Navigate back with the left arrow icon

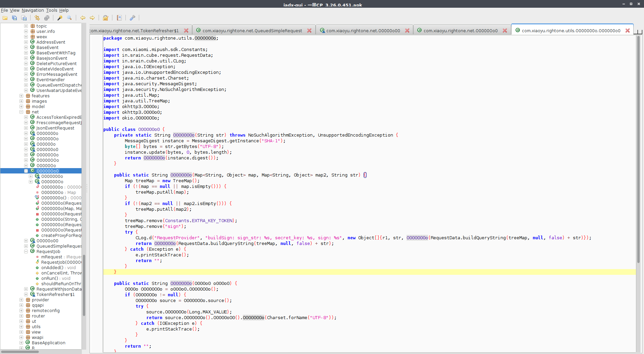[x=83, y=18]
